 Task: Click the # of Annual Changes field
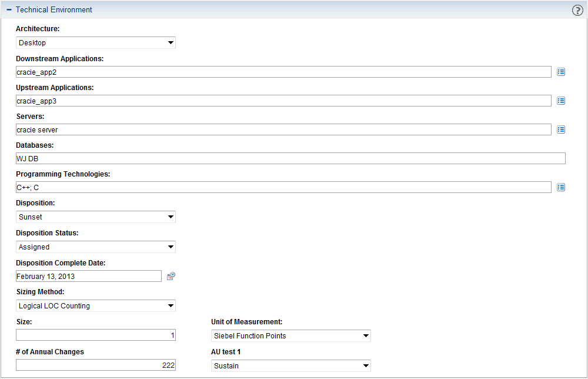(x=96, y=365)
